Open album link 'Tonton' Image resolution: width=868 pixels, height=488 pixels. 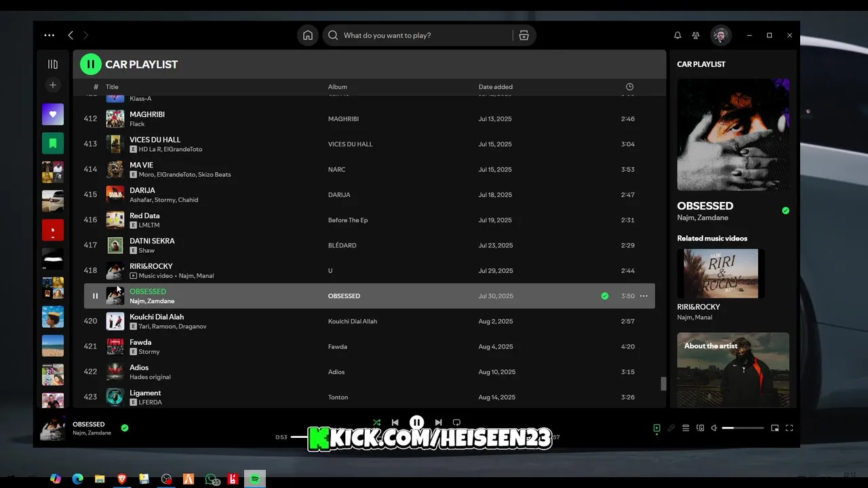tap(338, 397)
